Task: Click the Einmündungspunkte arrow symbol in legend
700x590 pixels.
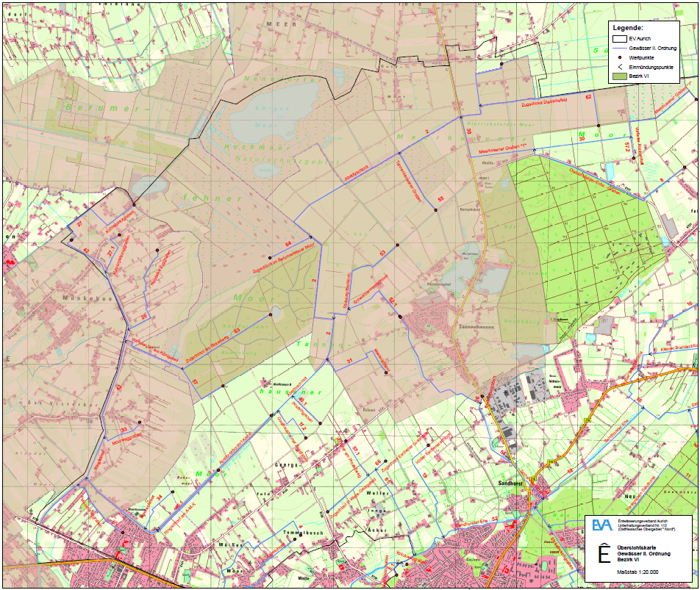Action: [x=620, y=67]
